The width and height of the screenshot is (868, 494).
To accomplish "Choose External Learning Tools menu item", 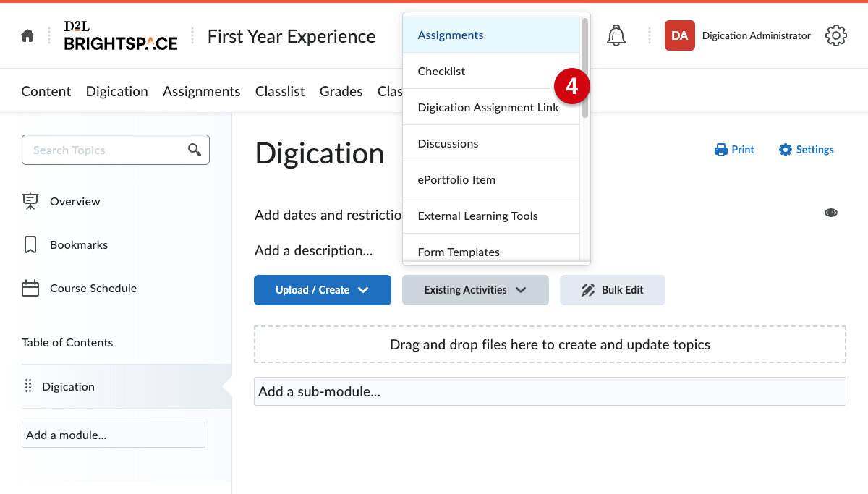I will click(x=491, y=216).
